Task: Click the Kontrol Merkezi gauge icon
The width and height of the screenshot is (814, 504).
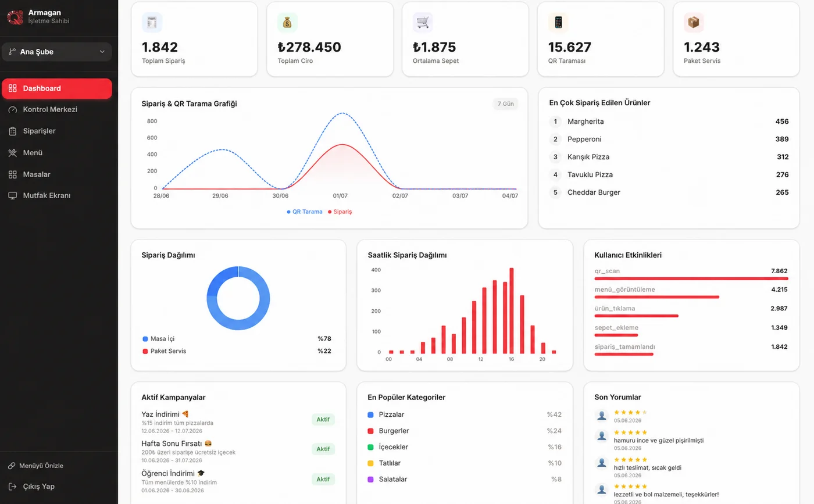Action: (13, 110)
